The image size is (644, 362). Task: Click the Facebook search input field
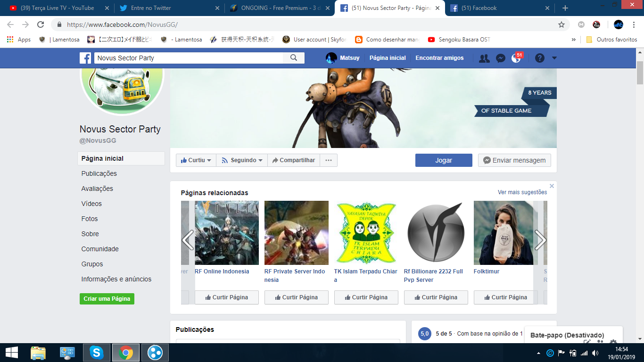189,58
